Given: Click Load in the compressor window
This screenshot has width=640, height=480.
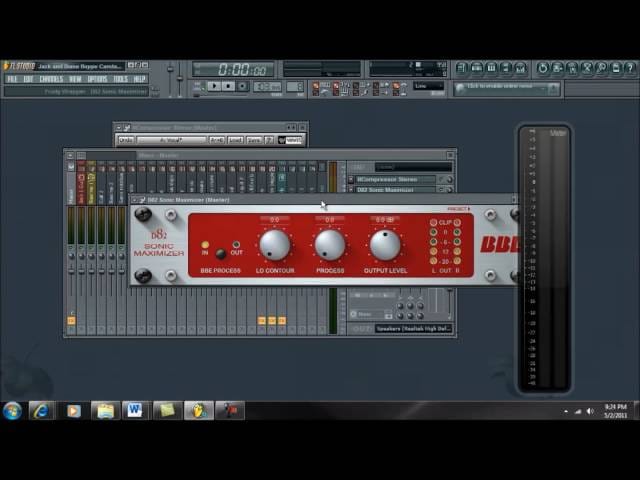Looking at the screenshot, I should click(x=236, y=140).
